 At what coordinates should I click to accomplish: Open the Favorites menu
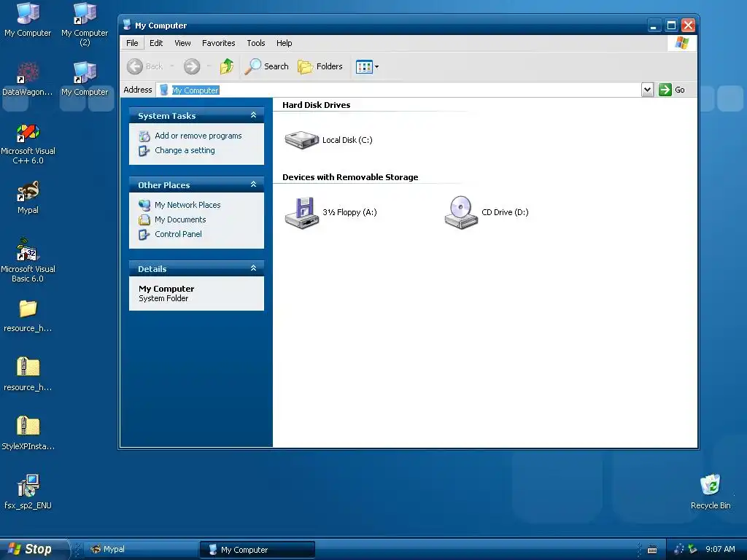tap(219, 43)
